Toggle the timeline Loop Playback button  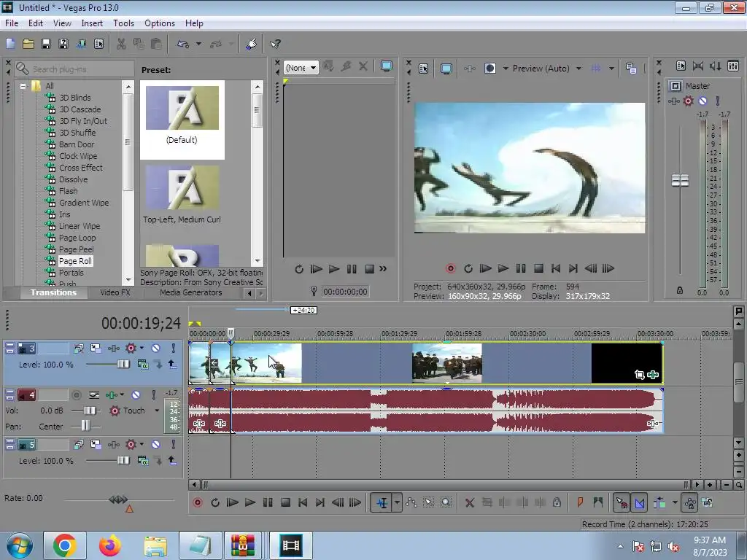click(x=215, y=502)
